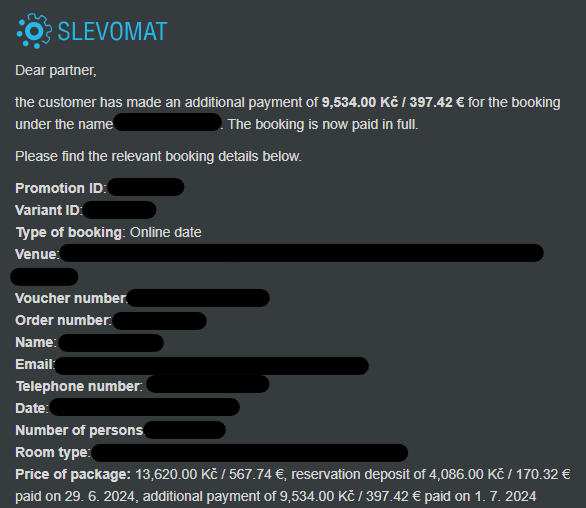Image resolution: width=586 pixels, height=508 pixels.
Task: Click the Number of persons label
Action: [80, 430]
